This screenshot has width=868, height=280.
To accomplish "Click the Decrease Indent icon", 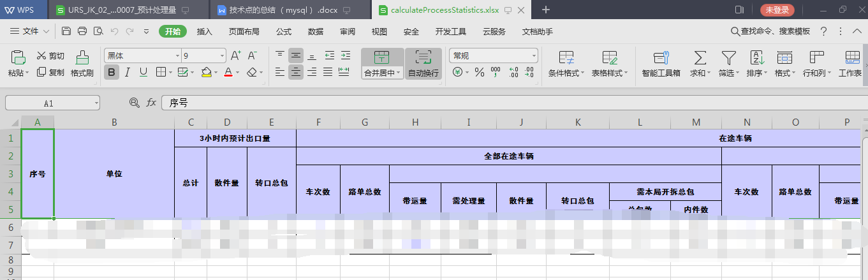I will tap(328, 55).
